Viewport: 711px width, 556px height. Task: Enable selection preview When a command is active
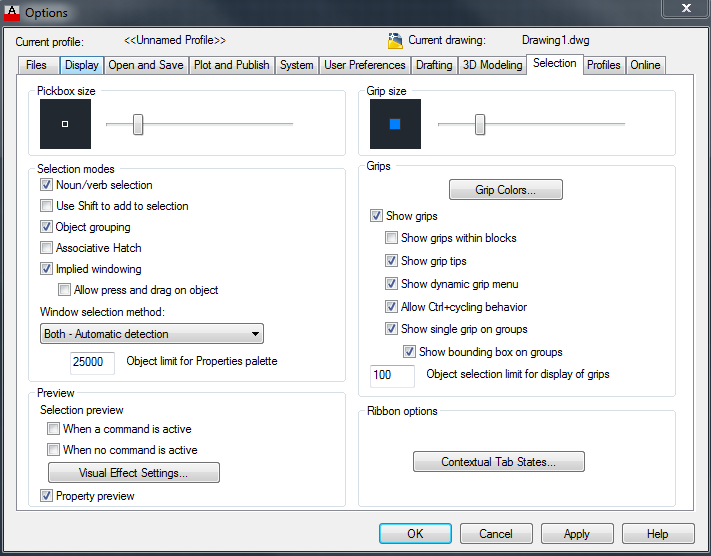pyautogui.click(x=54, y=429)
